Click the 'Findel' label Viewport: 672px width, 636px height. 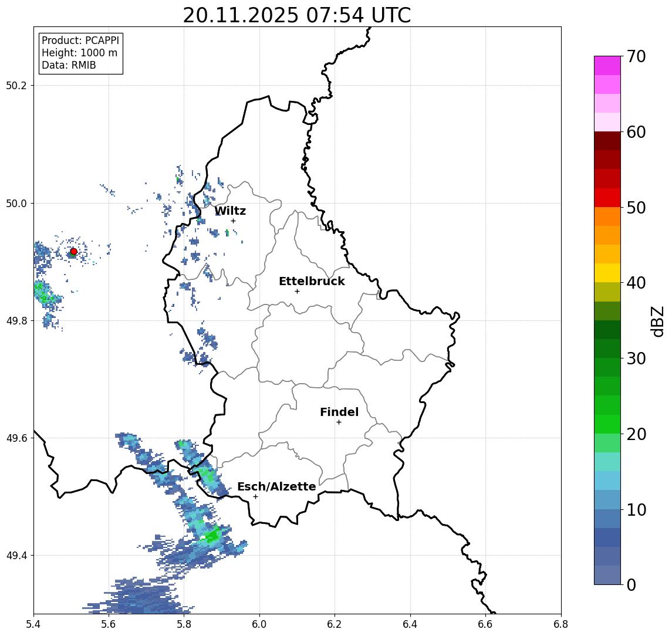[339, 412]
